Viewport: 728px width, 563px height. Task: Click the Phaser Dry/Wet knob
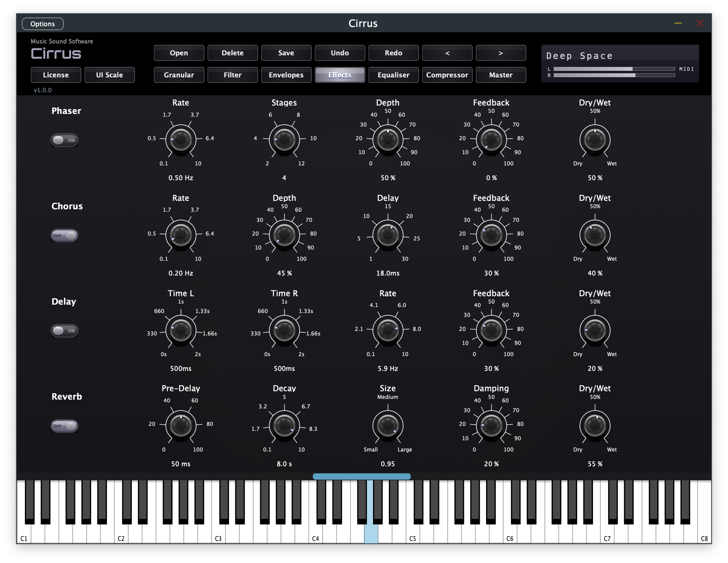coord(595,140)
